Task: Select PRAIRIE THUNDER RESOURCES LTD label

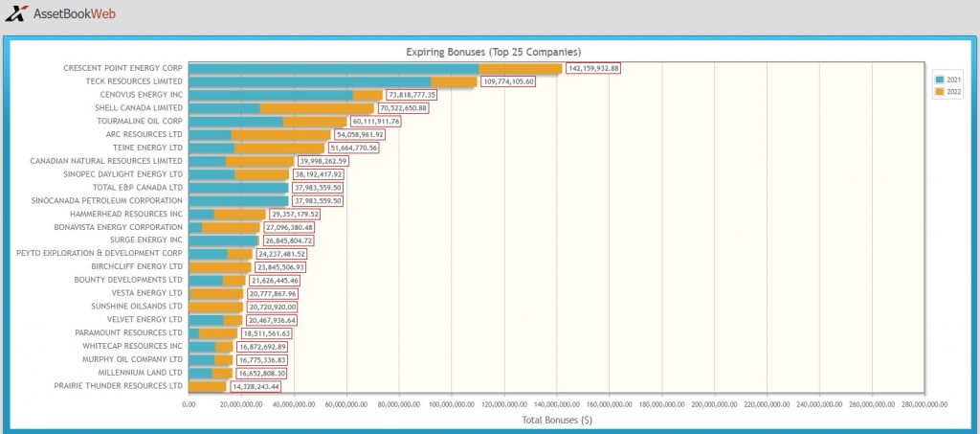Action: (x=118, y=386)
